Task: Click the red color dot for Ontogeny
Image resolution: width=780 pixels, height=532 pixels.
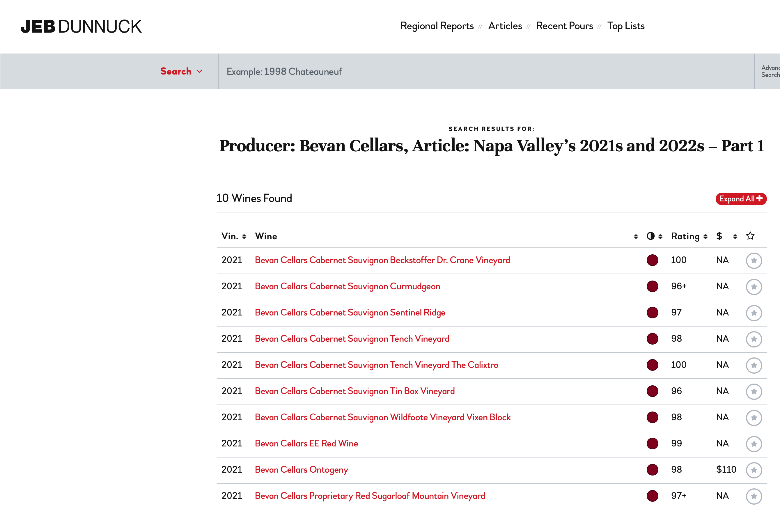Action: pyautogui.click(x=652, y=469)
